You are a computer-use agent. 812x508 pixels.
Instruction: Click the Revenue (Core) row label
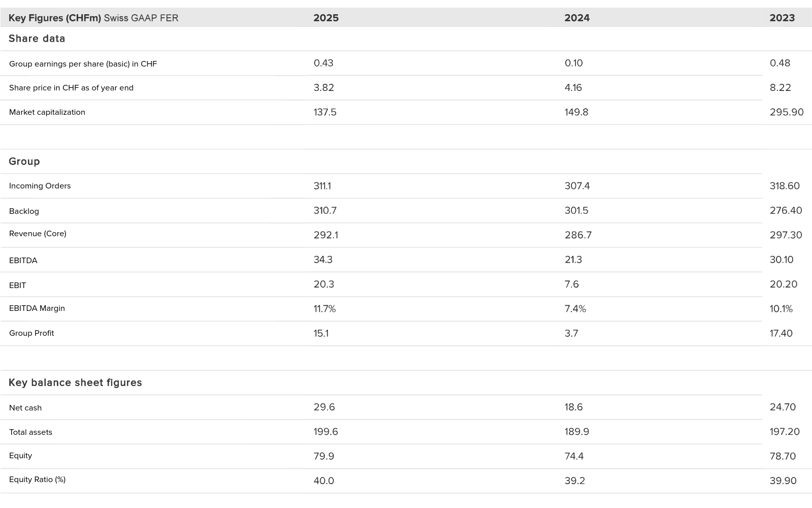(38, 234)
